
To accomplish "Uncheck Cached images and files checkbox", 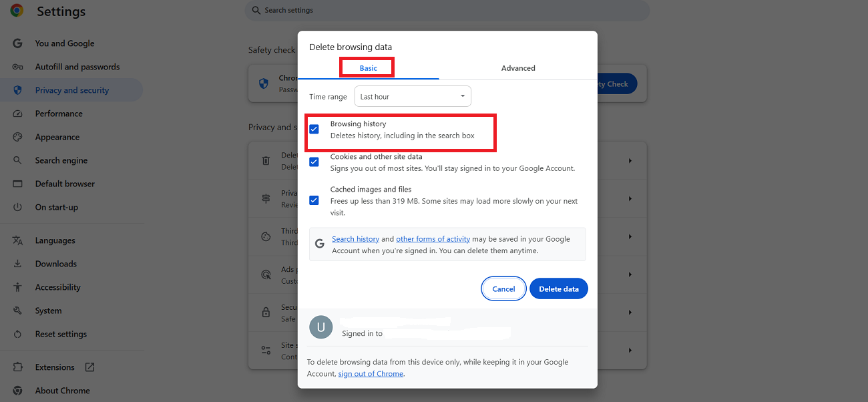I will click(314, 200).
